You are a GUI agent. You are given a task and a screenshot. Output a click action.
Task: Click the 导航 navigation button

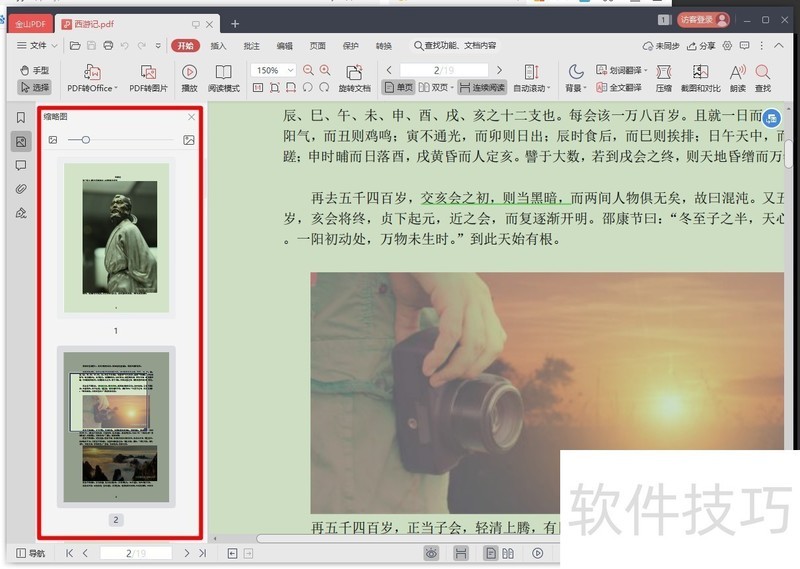(x=30, y=553)
